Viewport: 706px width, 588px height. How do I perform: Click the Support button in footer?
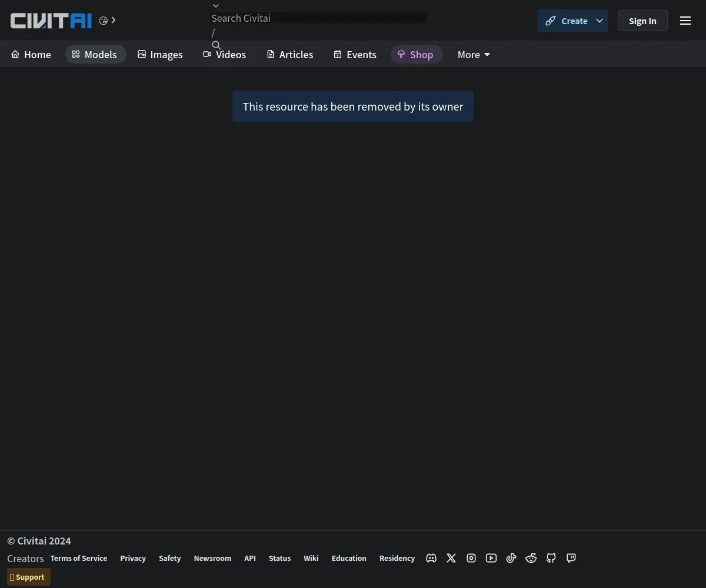(29, 577)
